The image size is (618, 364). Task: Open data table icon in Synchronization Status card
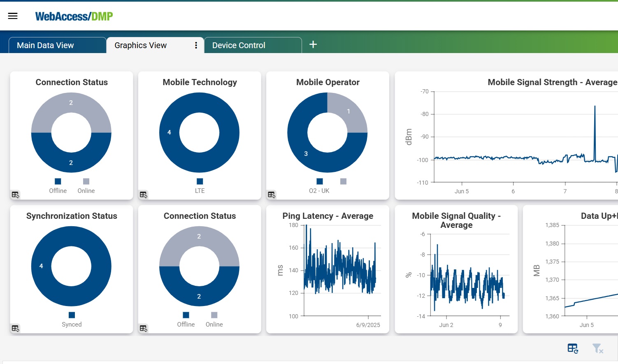15,328
